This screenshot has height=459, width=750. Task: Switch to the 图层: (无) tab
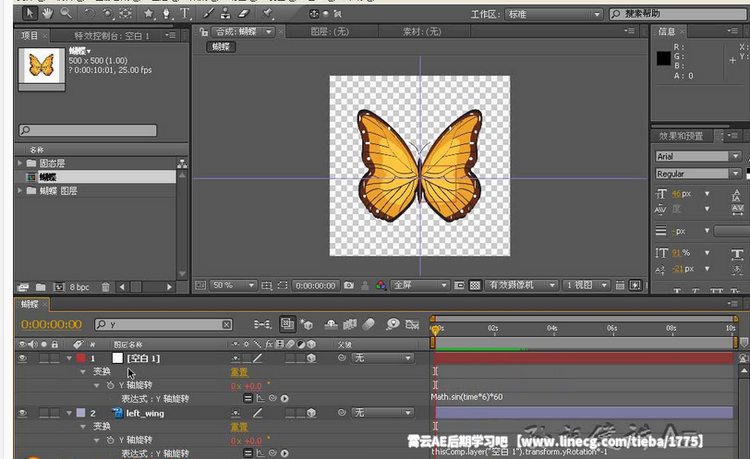tap(330, 32)
